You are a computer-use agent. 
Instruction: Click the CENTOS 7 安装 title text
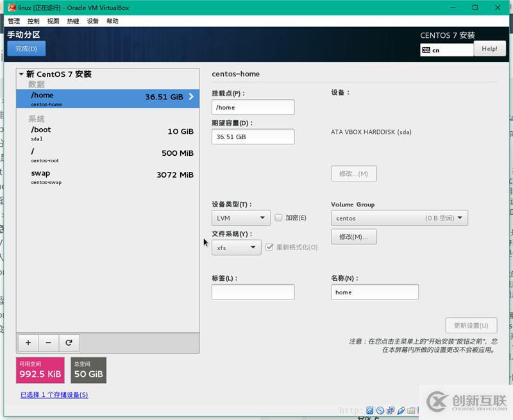pyautogui.click(x=448, y=35)
